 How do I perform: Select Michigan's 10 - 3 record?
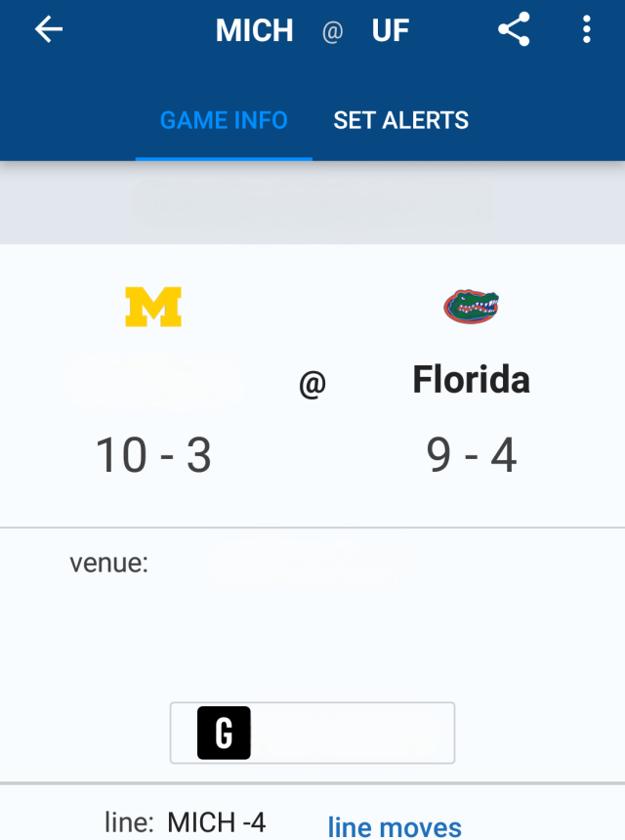[x=153, y=455]
